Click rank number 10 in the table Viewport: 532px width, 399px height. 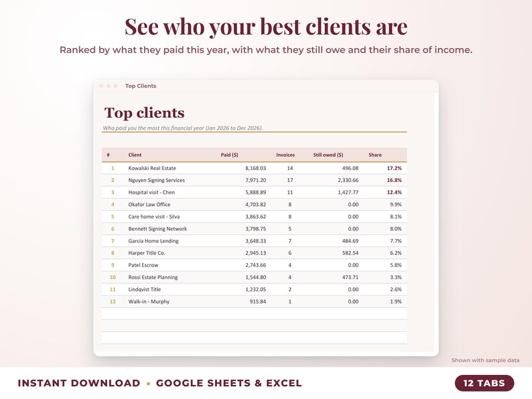coord(113,277)
